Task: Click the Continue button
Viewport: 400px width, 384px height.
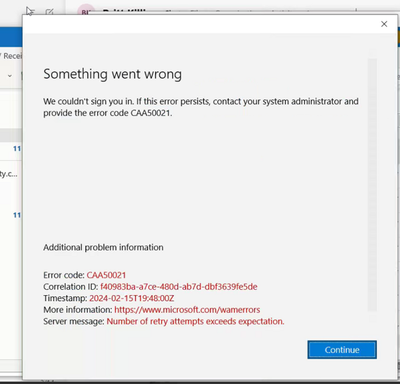Action: pyautogui.click(x=342, y=350)
